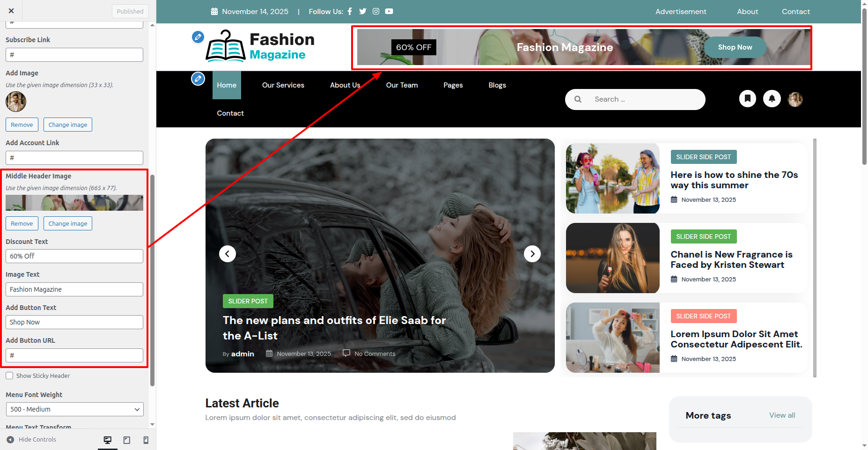Screen dimensions: 868x450
Task: Open the YouTube social icon
Action: (x=389, y=11)
